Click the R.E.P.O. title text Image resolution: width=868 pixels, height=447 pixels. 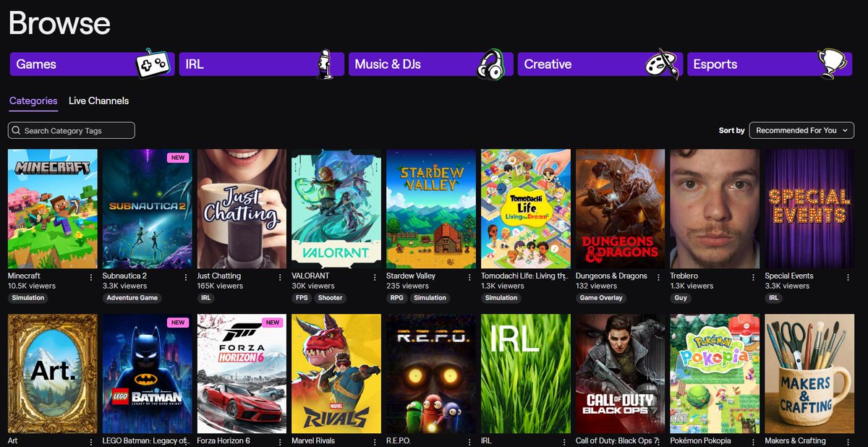(400, 440)
